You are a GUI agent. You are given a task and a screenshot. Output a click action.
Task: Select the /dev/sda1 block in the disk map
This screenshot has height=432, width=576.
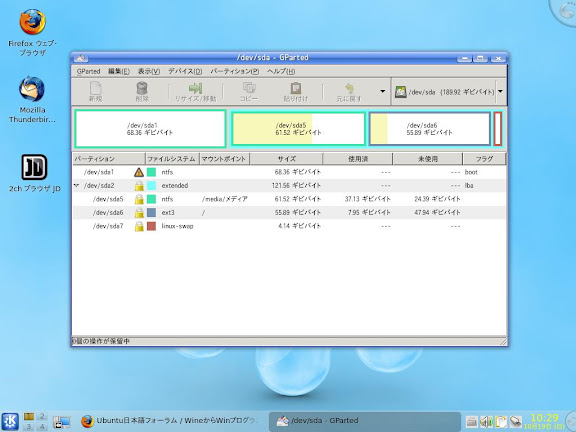click(x=150, y=129)
